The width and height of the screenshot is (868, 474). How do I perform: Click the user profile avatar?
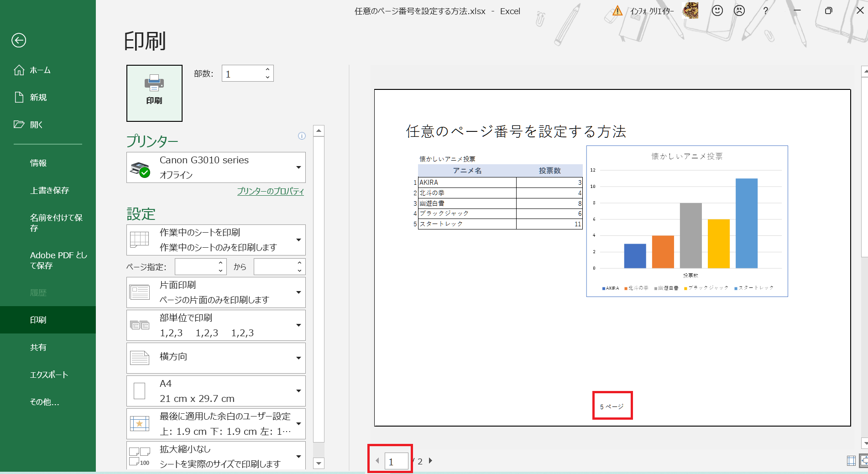(x=690, y=10)
